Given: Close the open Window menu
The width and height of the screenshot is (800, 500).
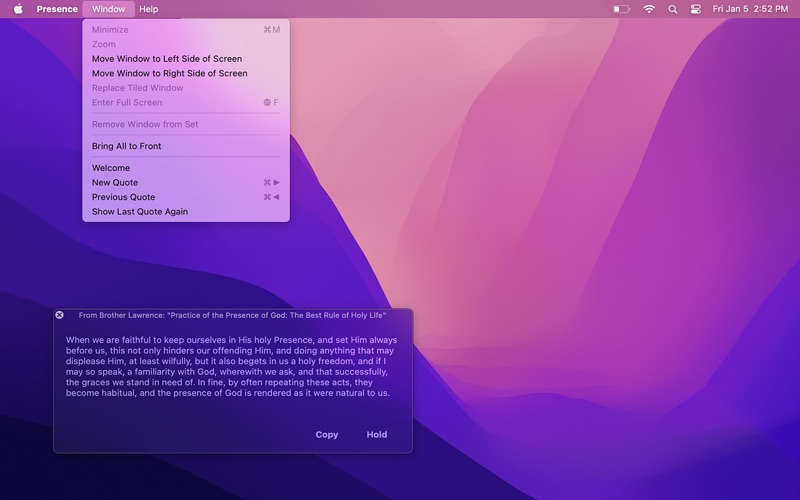Looking at the screenshot, I should click(109, 9).
